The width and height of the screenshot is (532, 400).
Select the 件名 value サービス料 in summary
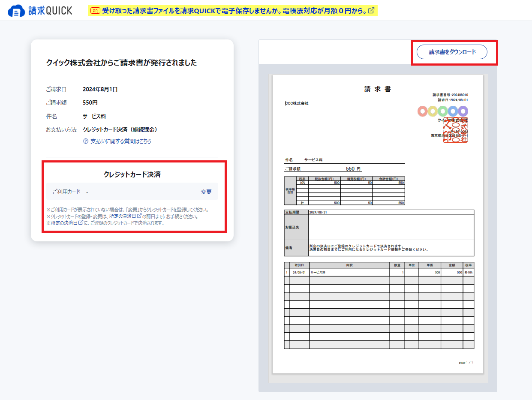pos(94,116)
